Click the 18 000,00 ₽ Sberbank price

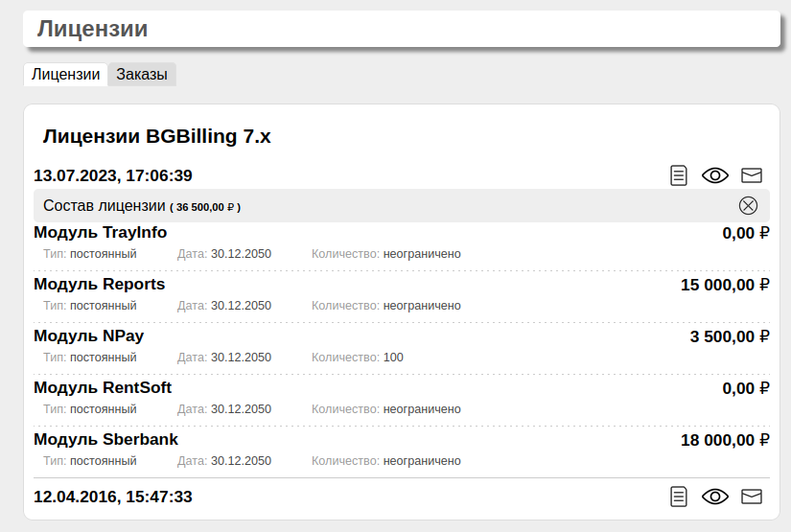click(x=725, y=440)
